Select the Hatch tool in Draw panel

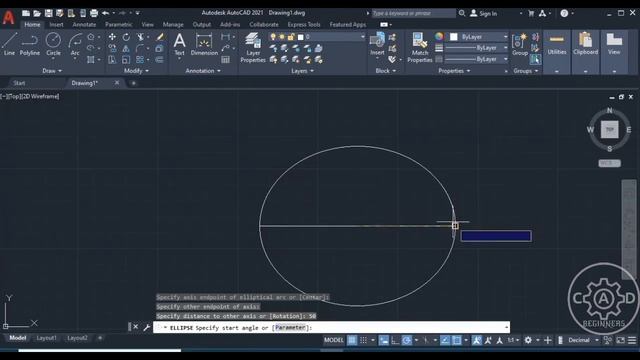point(91,60)
